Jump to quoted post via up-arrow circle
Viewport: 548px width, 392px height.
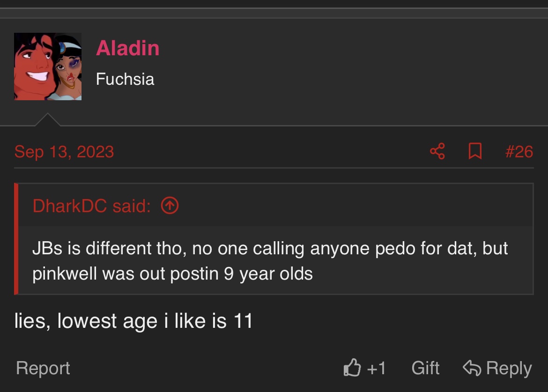coord(170,206)
